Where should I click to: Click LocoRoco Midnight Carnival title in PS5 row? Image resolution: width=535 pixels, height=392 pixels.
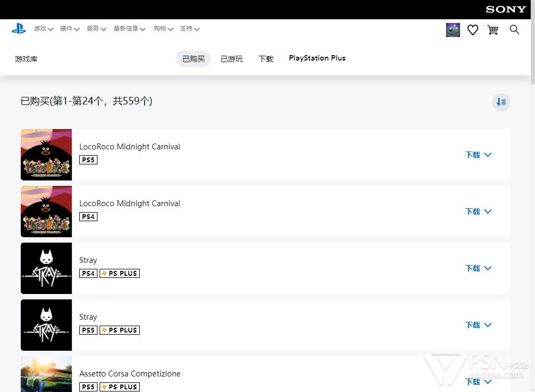(130, 147)
